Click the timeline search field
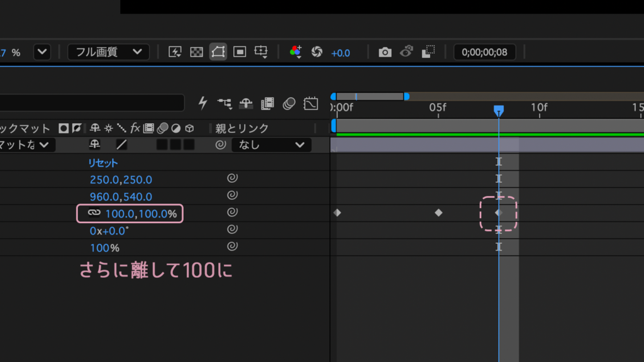The width and height of the screenshot is (644, 362). (x=92, y=102)
